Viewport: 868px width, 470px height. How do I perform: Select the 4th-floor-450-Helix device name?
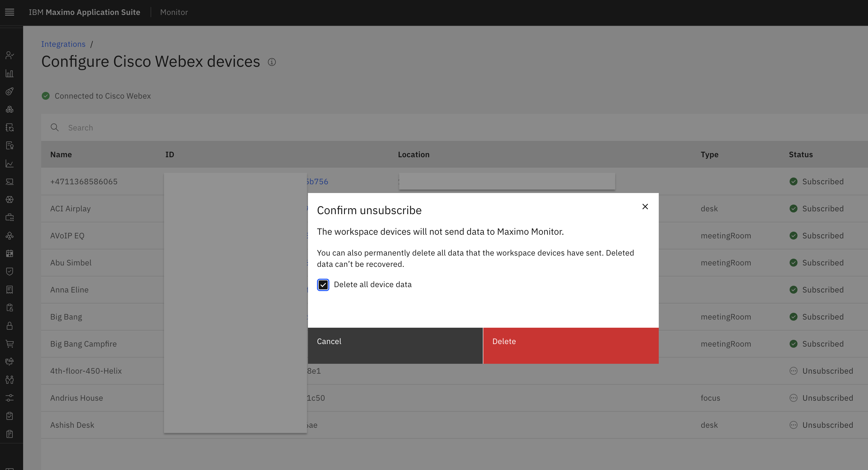[x=86, y=371]
